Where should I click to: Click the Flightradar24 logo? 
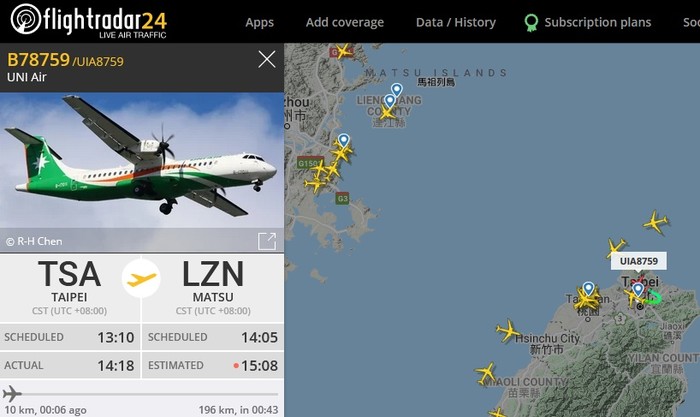pos(88,21)
